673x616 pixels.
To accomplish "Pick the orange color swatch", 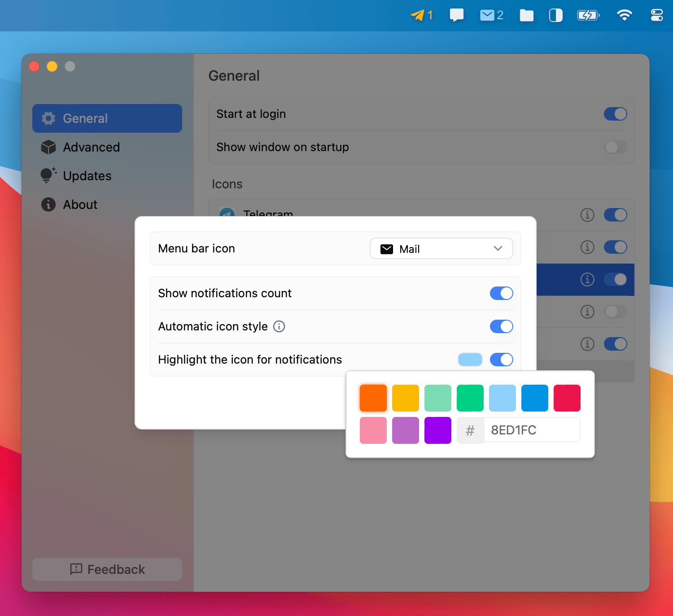I will tap(373, 398).
